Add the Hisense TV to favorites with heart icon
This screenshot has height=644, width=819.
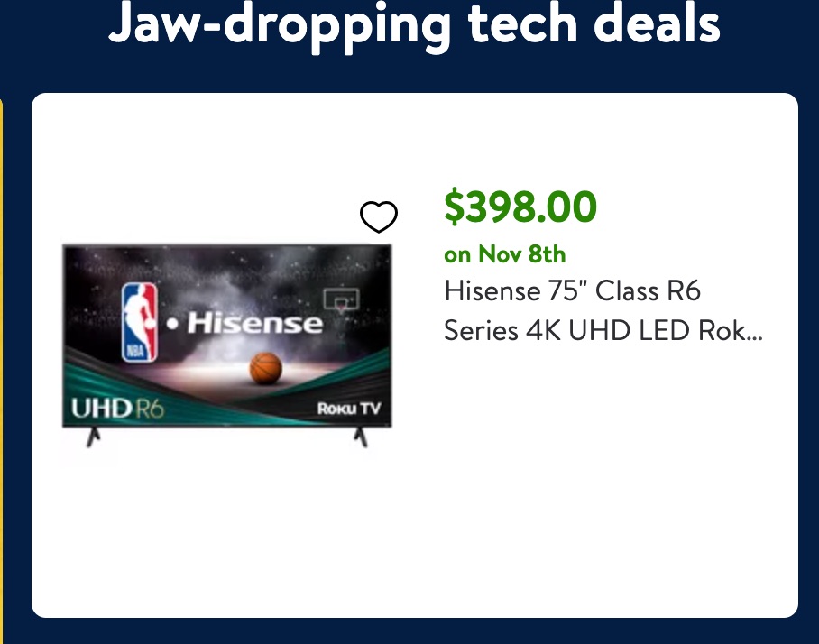click(379, 216)
